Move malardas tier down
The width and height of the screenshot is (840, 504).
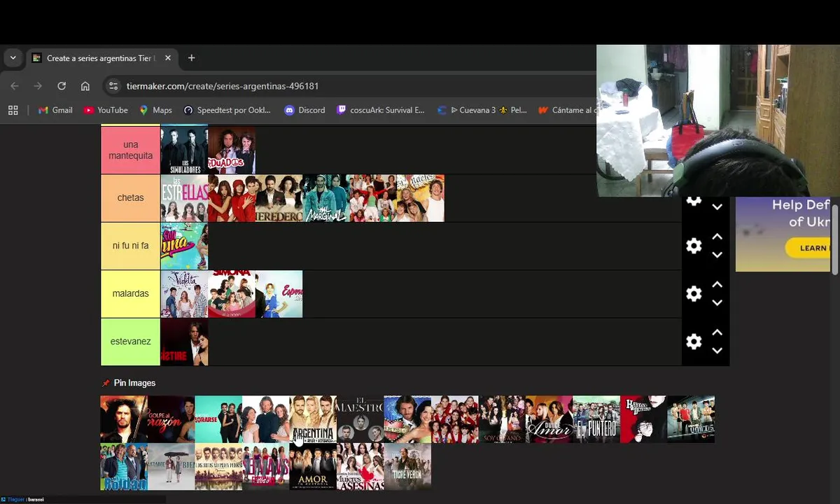(717, 302)
